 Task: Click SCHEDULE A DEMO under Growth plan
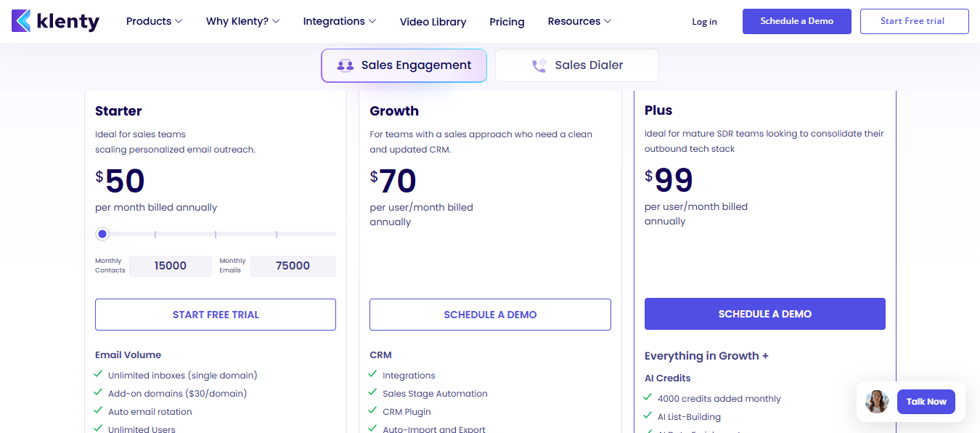tap(490, 315)
